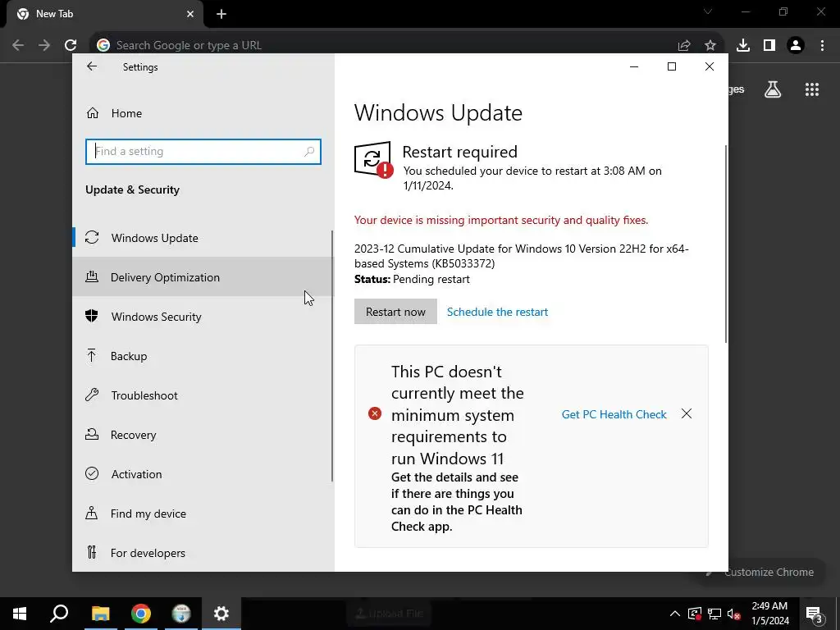Click muted volume icon in tray
Screen dimensions: 840x630
click(734, 614)
